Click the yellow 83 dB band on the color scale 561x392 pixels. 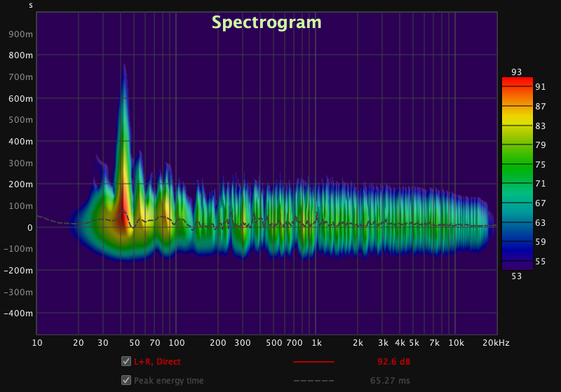coord(517,126)
